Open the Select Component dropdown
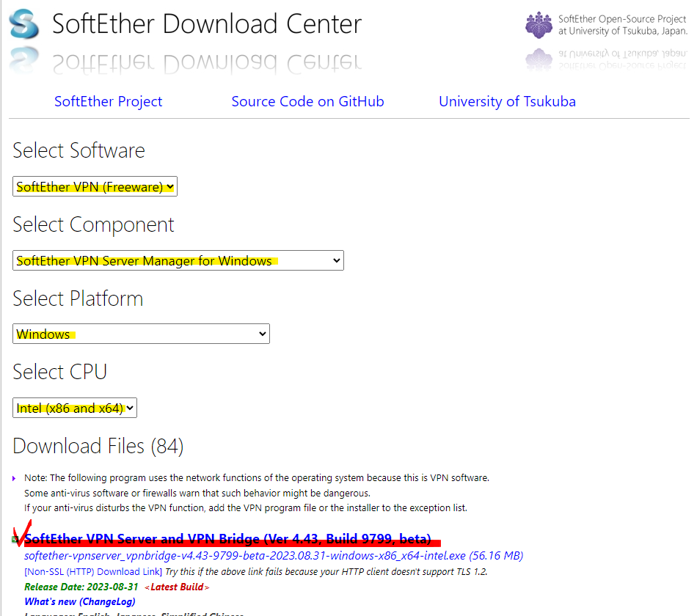The width and height of the screenshot is (697, 616). 178,260
